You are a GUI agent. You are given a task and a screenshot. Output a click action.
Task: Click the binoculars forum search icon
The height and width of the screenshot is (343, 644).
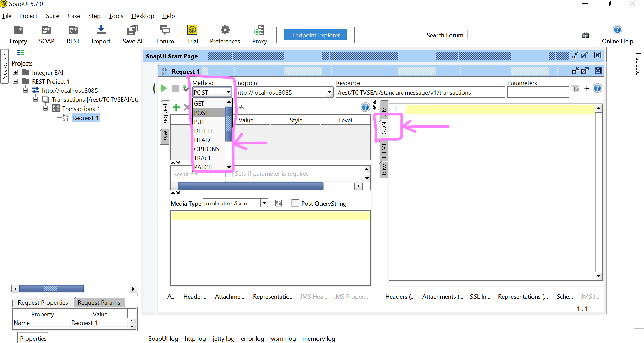click(585, 35)
